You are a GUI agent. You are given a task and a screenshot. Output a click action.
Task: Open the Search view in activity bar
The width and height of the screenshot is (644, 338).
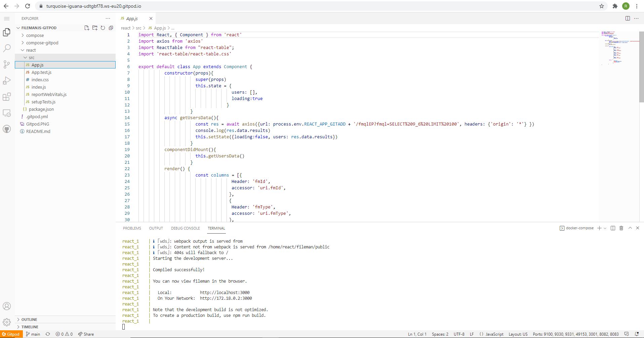tap(7, 48)
